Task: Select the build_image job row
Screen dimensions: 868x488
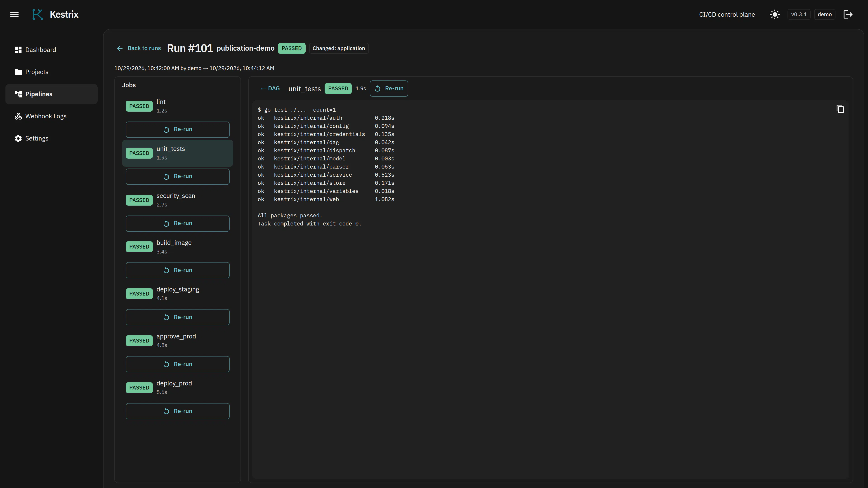Action: (x=178, y=247)
